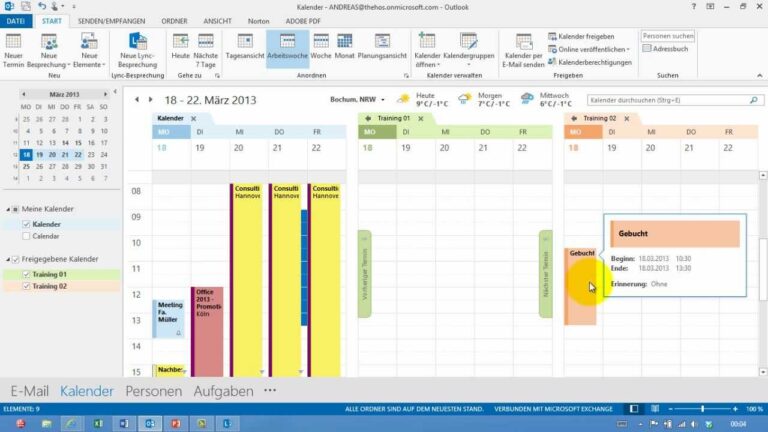Viewport: 768px width, 432px height.
Task: Select Gebucht appointment in Training 02
Action: pyautogui.click(x=580, y=287)
